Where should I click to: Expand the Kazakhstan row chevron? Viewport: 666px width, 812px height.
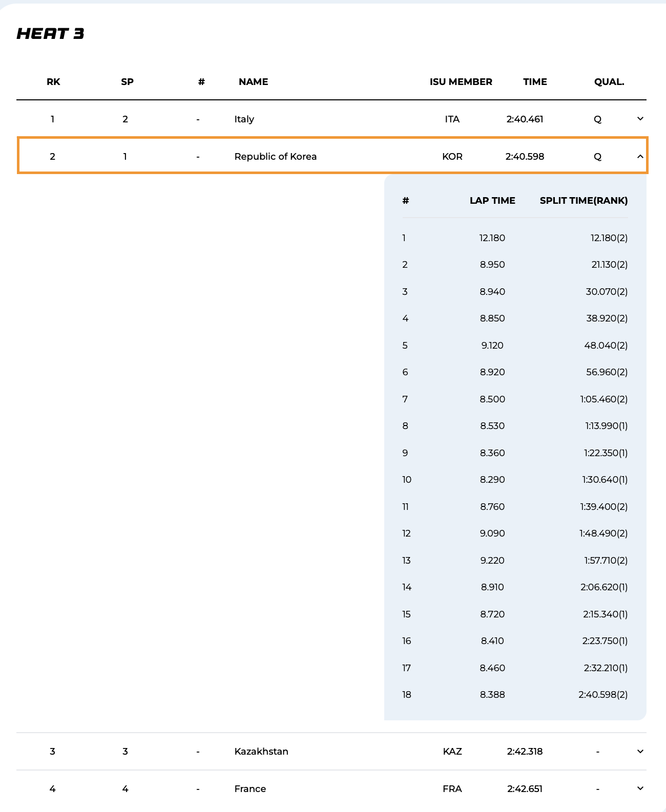click(640, 751)
